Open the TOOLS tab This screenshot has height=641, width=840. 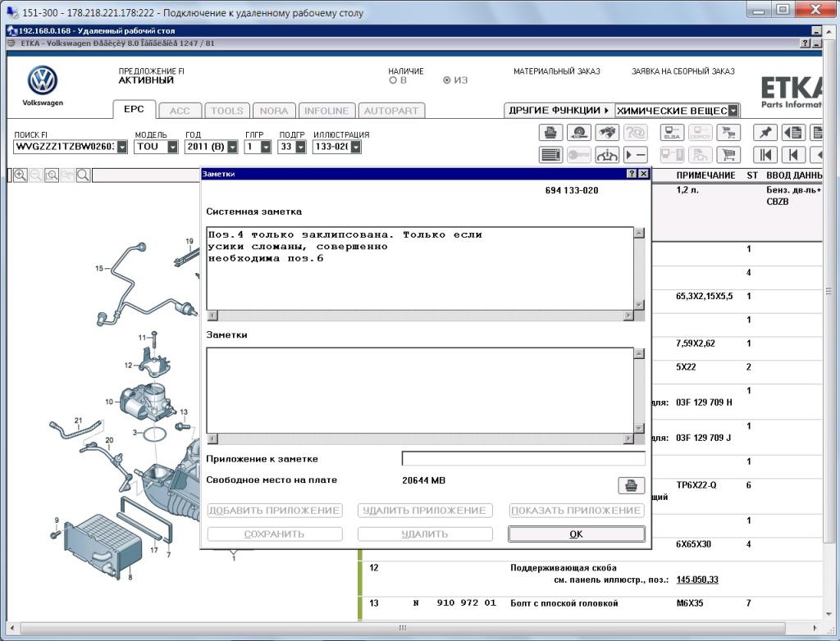point(226,111)
